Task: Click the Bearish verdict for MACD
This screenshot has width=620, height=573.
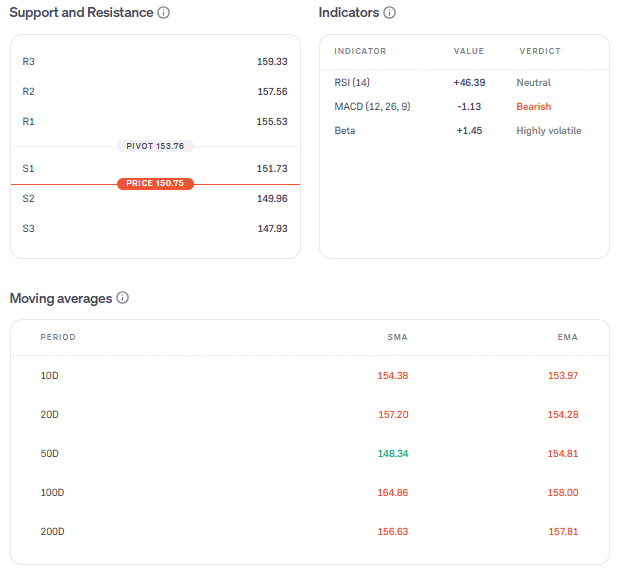Action: click(533, 107)
